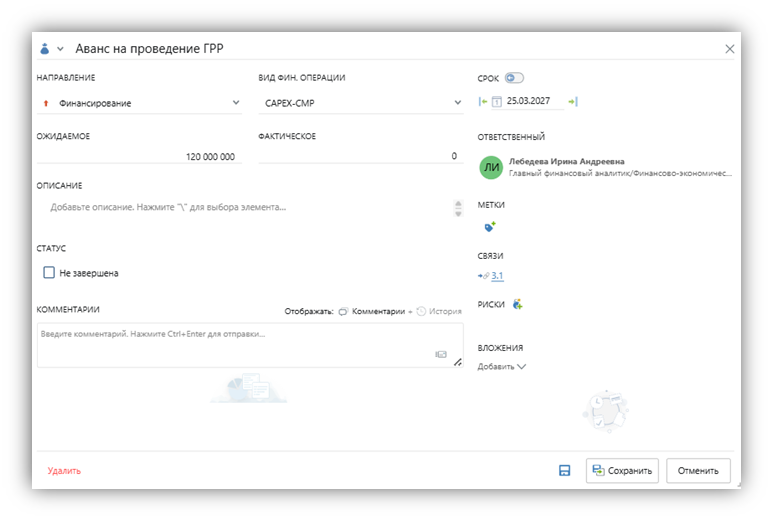Click the comment box resize handle
The image size is (773, 521).
[x=458, y=362]
